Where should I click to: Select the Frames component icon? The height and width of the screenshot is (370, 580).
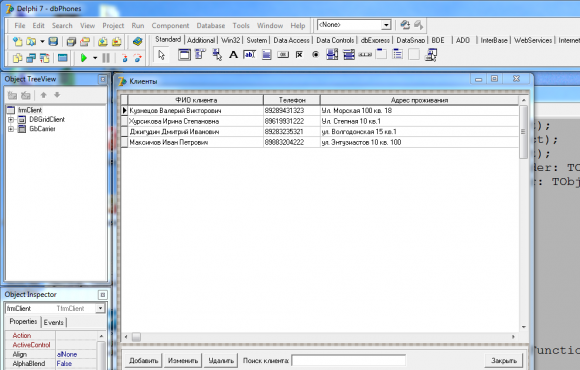click(x=184, y=55)
